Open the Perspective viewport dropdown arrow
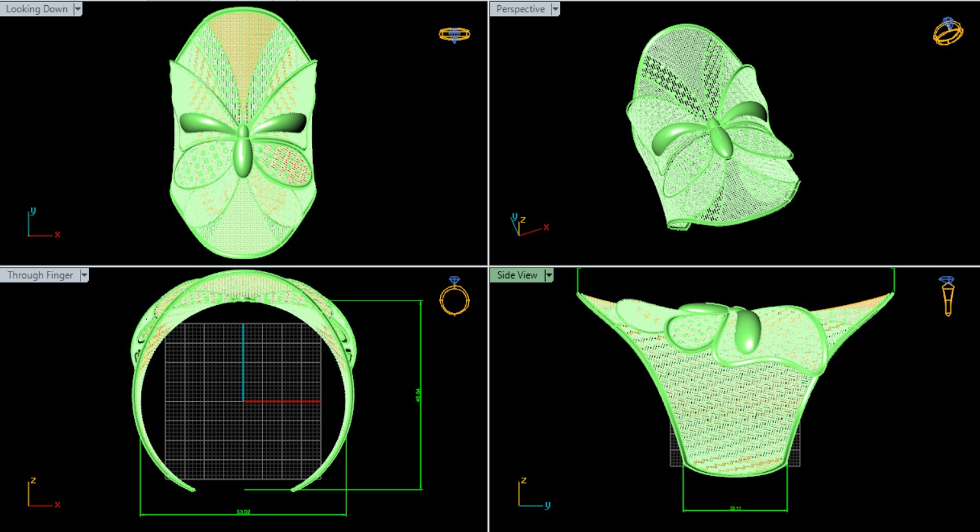 click(555, 9)
